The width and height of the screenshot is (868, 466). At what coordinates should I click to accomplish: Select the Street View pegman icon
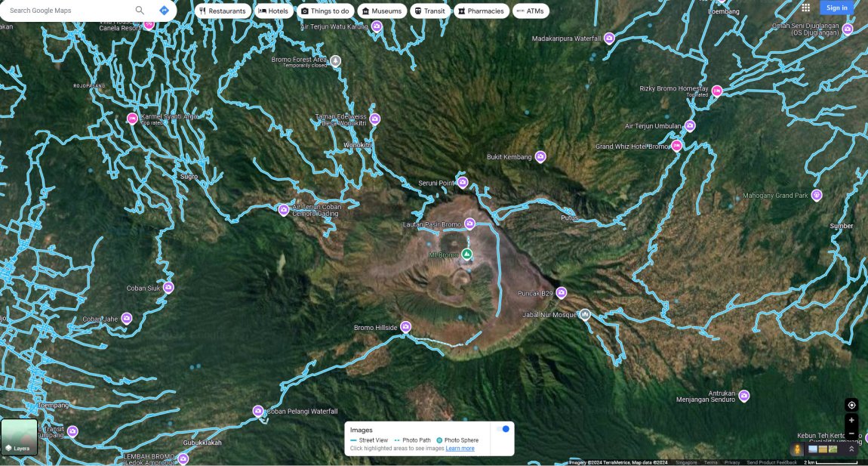[797, 449]
